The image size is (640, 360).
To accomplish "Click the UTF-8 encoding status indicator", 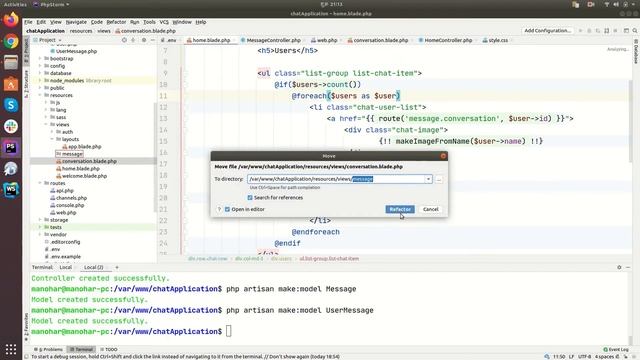I will (584, 357).
